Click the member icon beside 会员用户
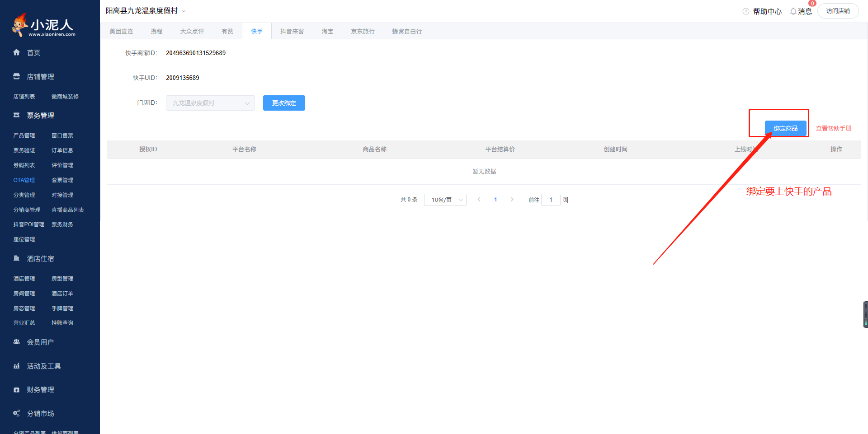The image size is (868, 434). (x=17, y=342)
